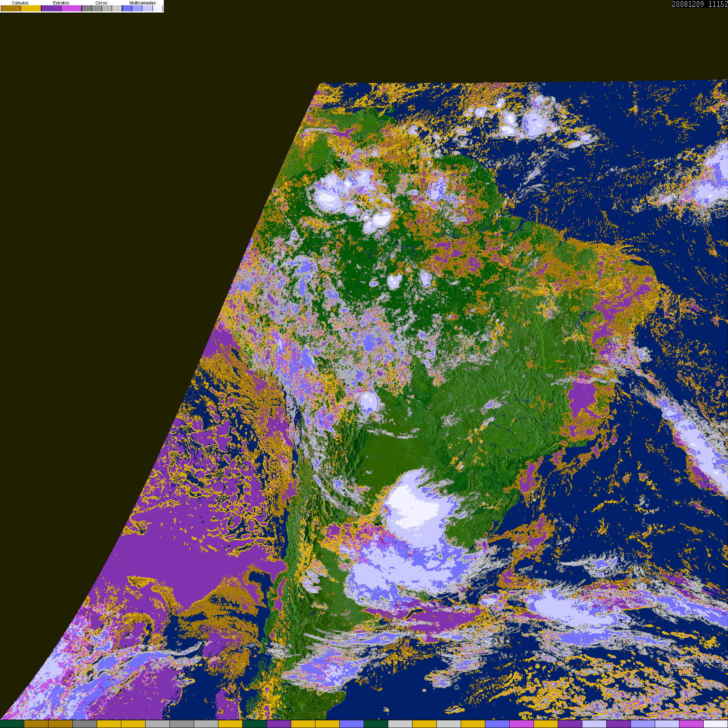Click the magenta Estratos legend swatch
Viewport: 728px width, 728px height.
tap(72, 8)
